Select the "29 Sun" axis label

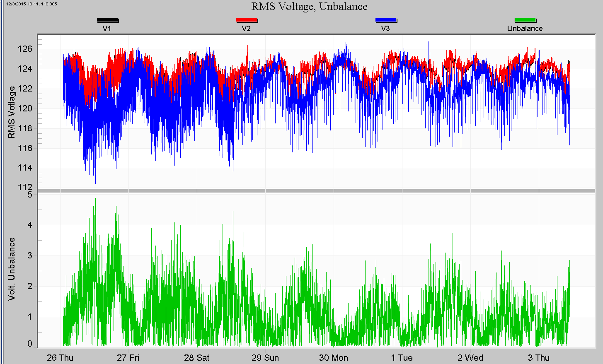[x=266, y=358]
